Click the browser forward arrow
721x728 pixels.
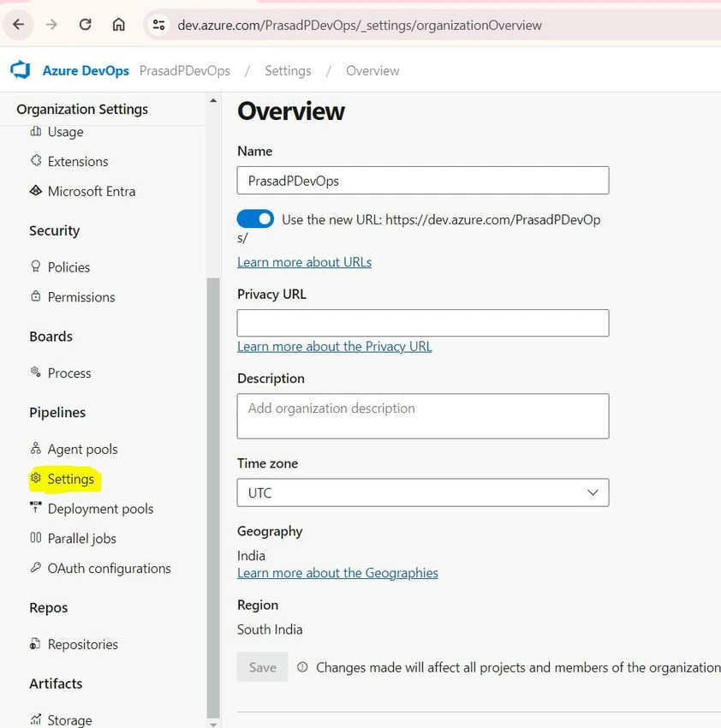tap(51, 25)
